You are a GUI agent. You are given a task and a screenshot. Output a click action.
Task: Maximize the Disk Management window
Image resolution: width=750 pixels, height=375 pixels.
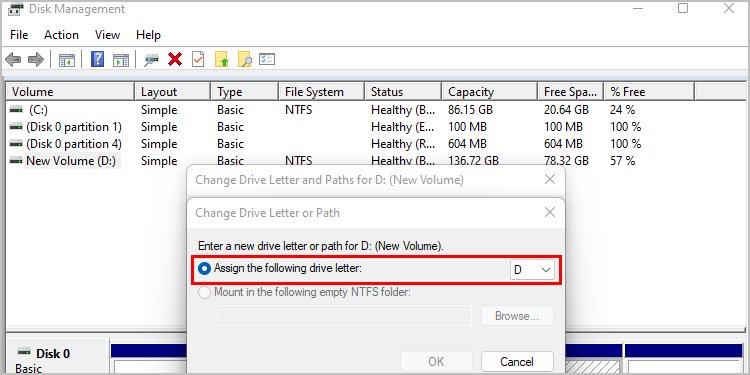tap(683, 8)
